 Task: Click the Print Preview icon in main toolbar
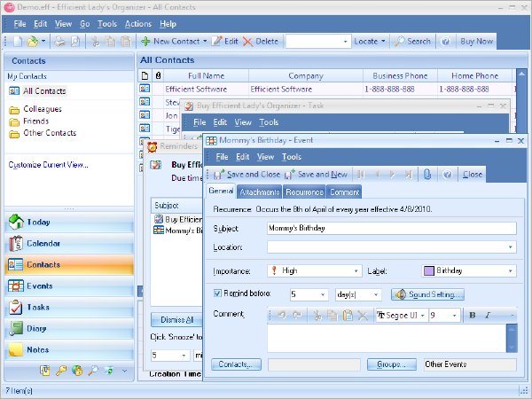pyautogui.click(x=75, y=42)
